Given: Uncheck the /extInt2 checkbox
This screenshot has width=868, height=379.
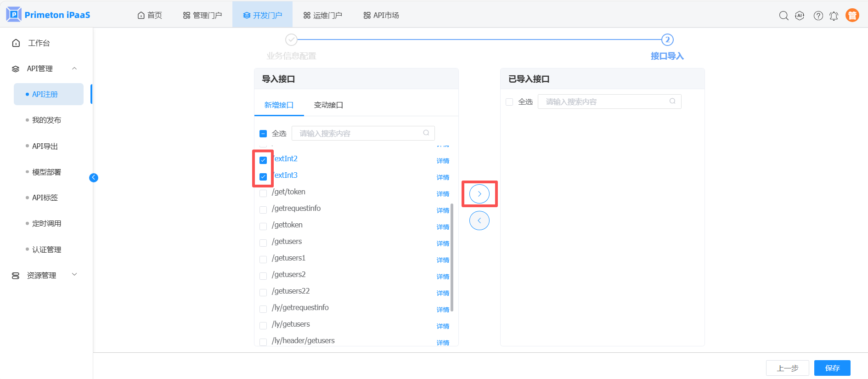Looking at the screenshot, I should click(263, 160).
